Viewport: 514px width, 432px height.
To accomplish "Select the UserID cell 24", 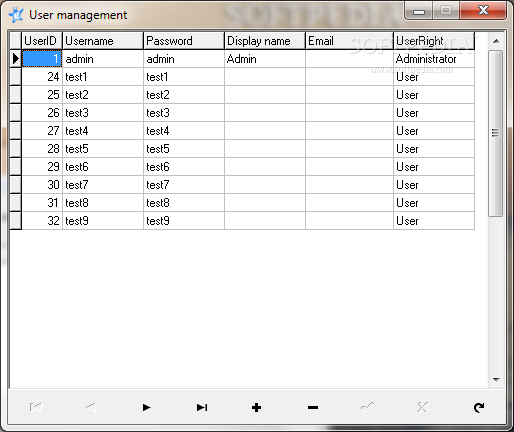I will tap(42, 77).
